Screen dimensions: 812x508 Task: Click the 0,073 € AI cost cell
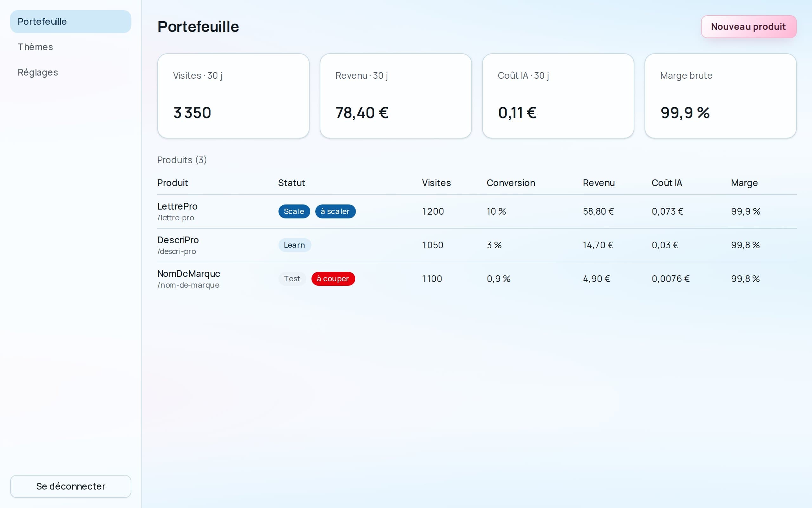pos(667,211)
